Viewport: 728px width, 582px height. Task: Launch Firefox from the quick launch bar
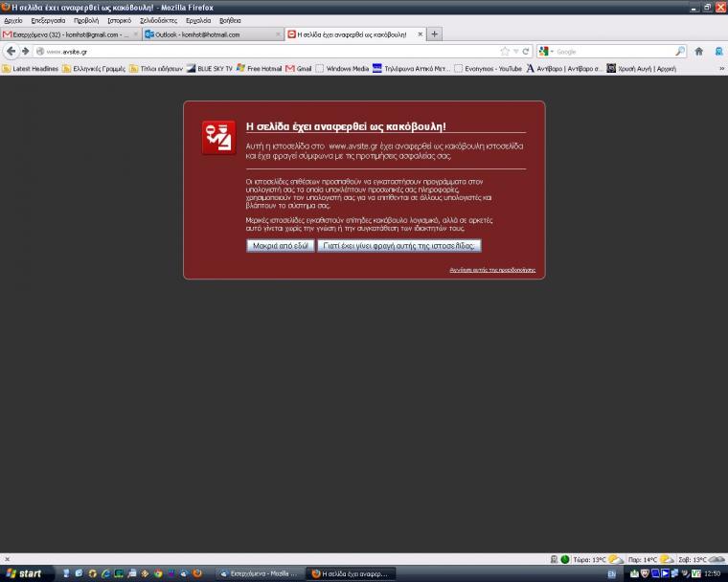[x=197, y=573]
